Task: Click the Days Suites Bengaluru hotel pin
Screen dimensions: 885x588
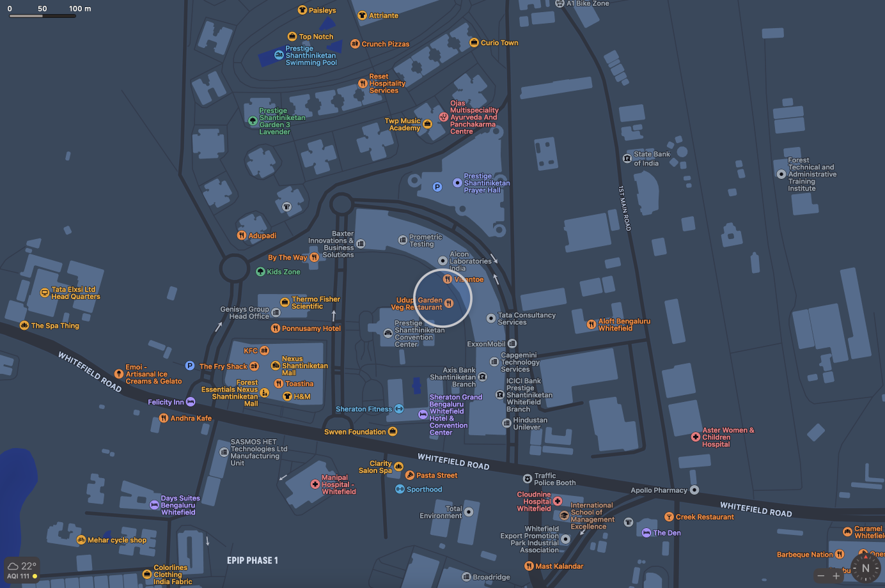Action: [x=154, y=505]
